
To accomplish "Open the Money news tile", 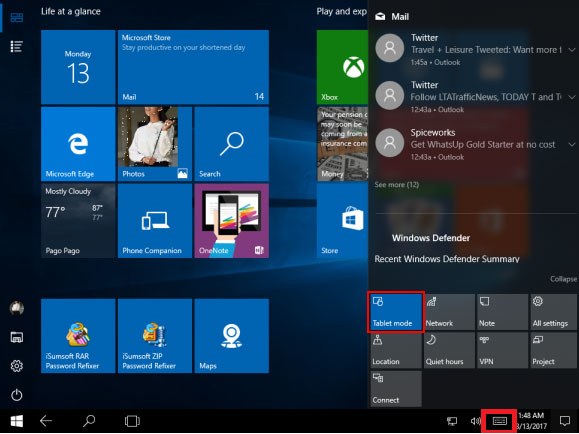I will click(x=342, y=144).
